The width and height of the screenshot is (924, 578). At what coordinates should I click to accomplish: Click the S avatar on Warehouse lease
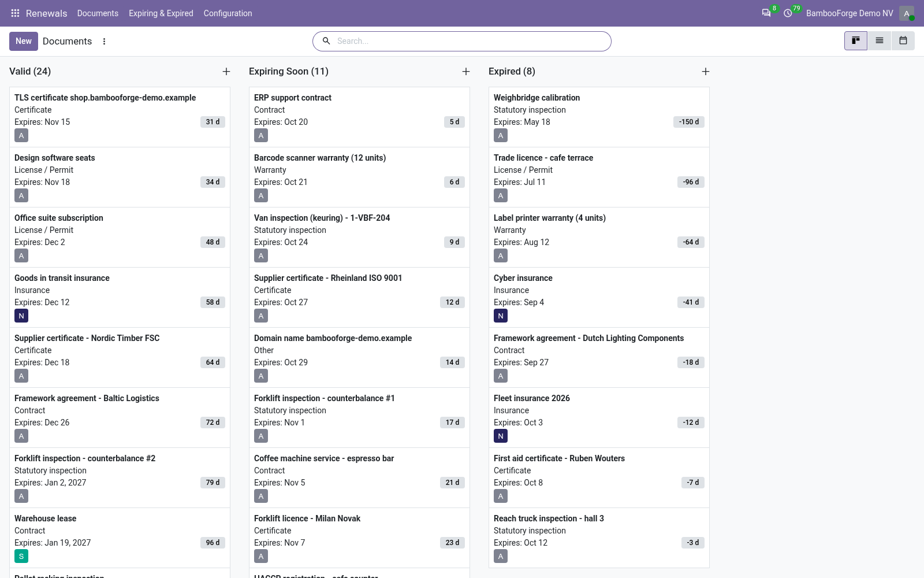click(x=21, y=556)
